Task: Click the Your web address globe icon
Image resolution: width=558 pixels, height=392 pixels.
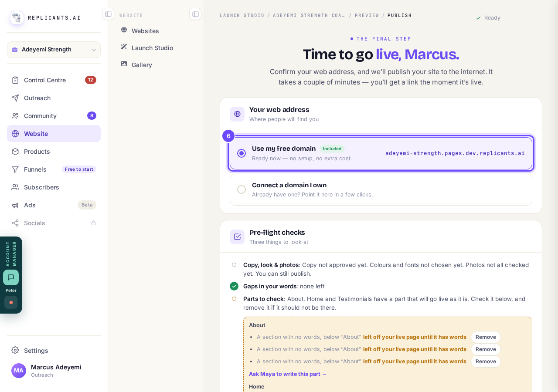Action: [237, 114]
